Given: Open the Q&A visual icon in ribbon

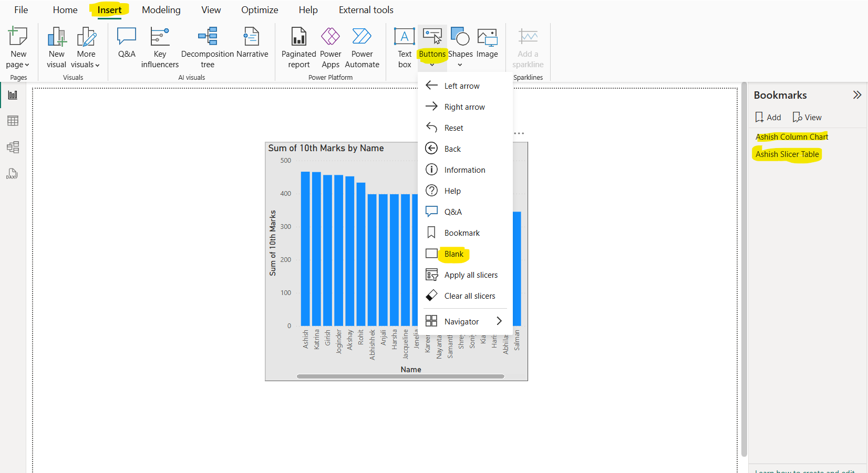Looking at the screenshot, I should click(127, 43).
